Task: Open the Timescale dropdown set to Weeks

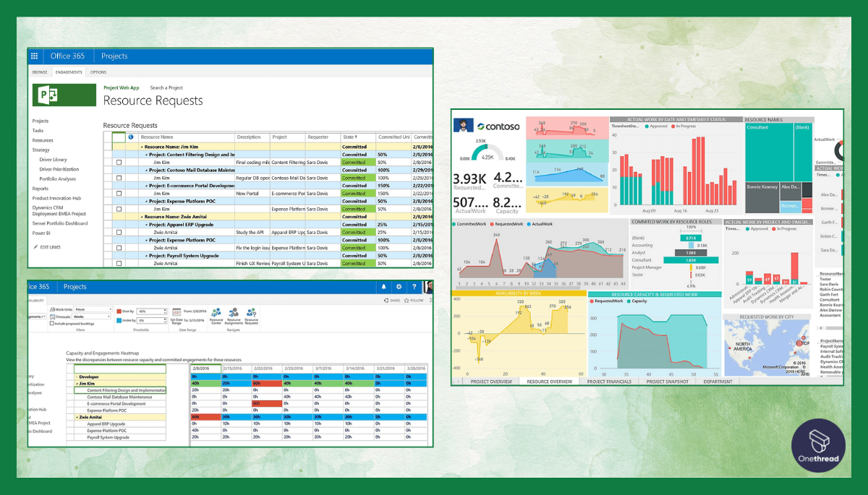Action: coord(110,317)
